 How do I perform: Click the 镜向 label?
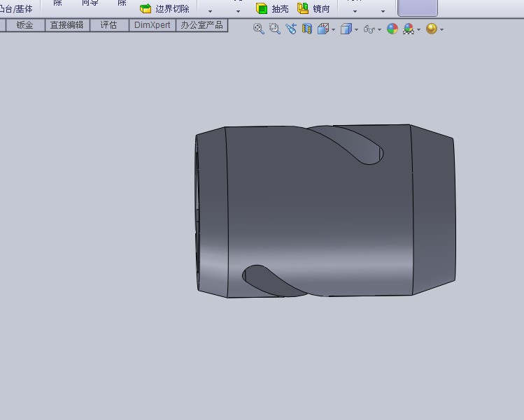(x=321, y=8)
